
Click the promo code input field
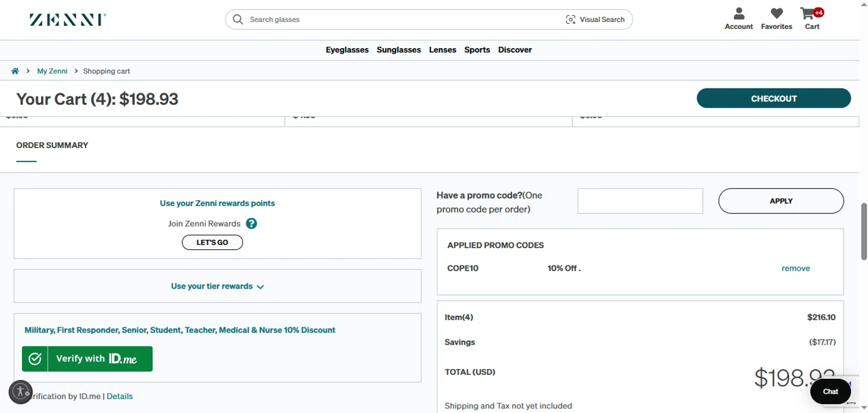[x=640, y=201]
